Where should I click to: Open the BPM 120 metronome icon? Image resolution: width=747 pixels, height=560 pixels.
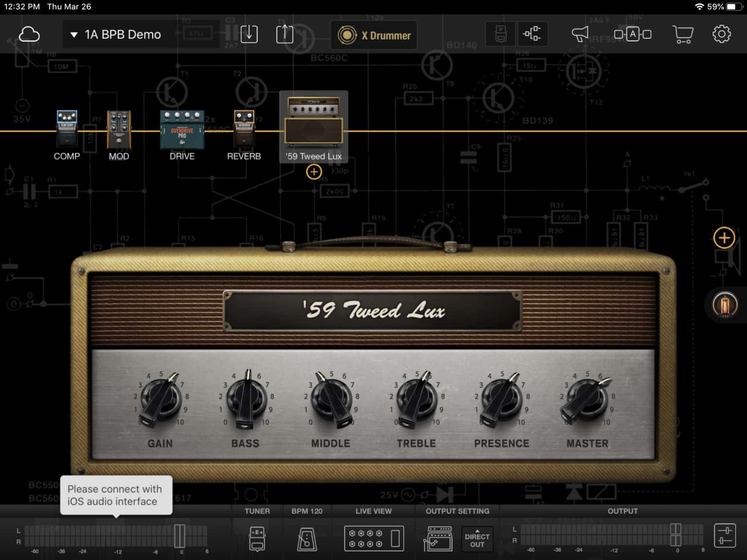coord(307,539)
